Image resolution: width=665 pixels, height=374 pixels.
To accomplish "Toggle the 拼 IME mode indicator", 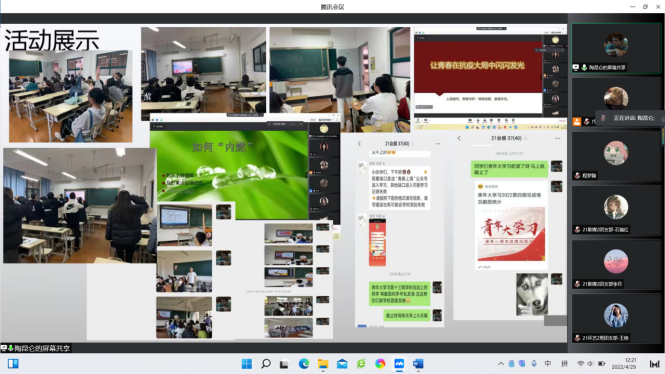I will tap(564, 364).
